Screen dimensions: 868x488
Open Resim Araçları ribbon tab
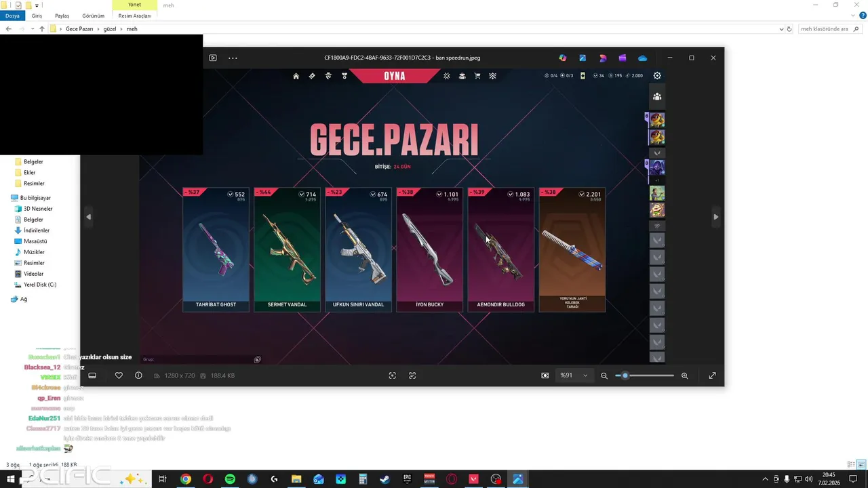(x=134, y=16)
